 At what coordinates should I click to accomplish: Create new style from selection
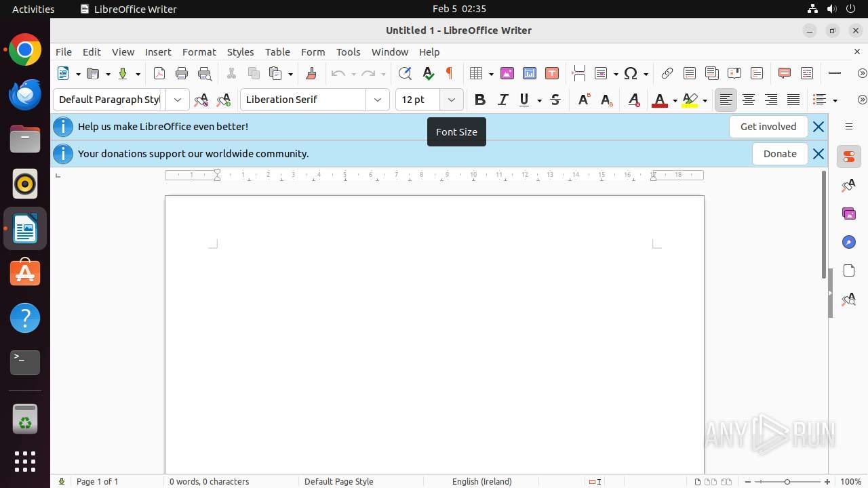point(224,100)
